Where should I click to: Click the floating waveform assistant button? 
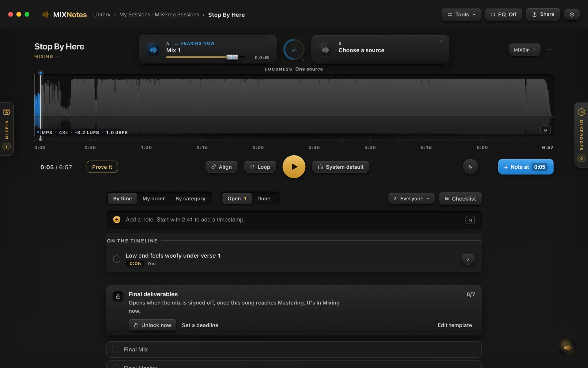(x=567, y=347)
